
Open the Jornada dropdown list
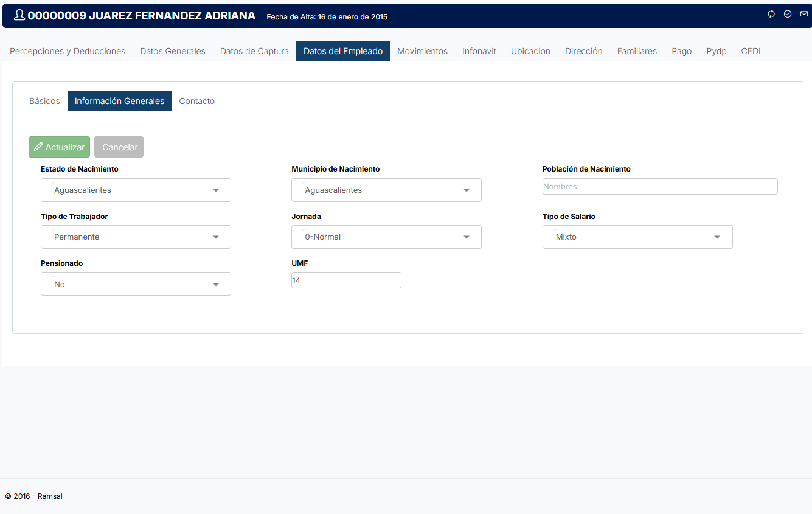tap(386, 237)
